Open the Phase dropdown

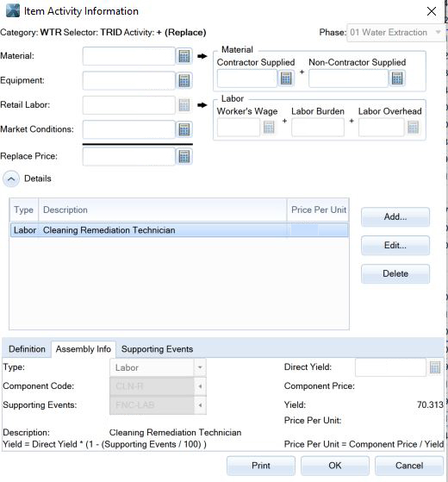click(395, 33)
